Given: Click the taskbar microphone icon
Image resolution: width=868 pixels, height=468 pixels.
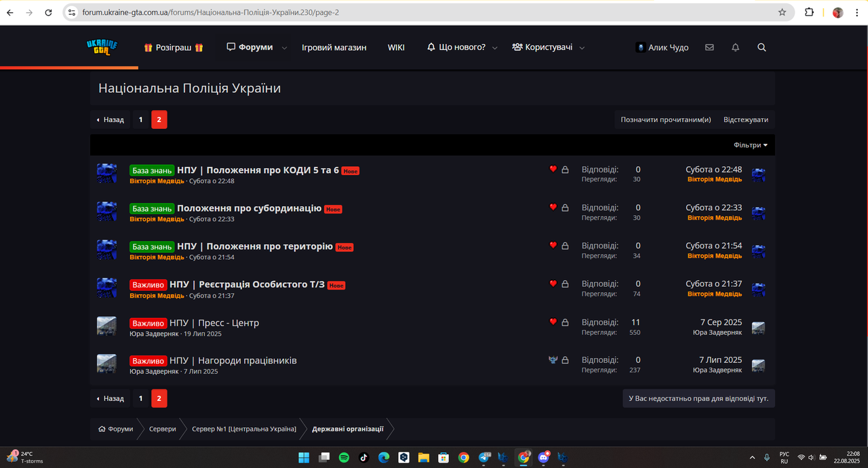Looking at the screenshot, I should (766, 457).
